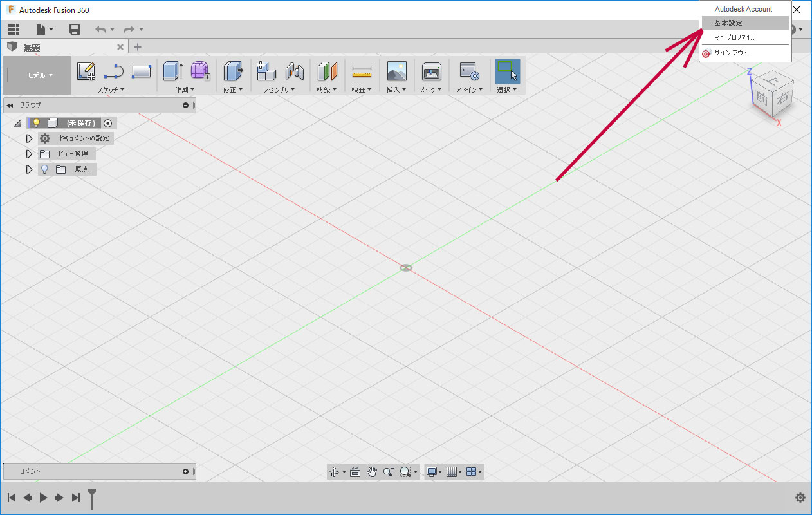Select the Press Pull modify icon

coord(232,71)
